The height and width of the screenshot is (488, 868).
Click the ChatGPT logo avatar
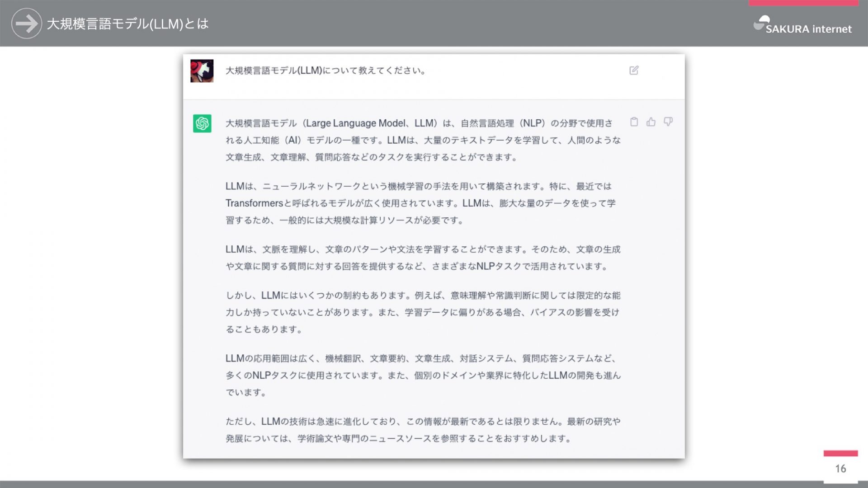[x=202, y=123]
